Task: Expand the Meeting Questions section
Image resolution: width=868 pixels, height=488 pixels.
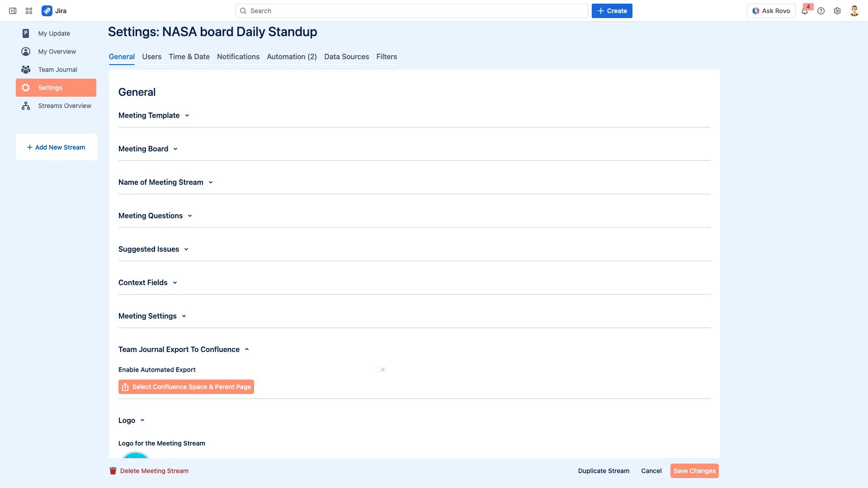Action: pyautogui.click(x=190, y=216)
